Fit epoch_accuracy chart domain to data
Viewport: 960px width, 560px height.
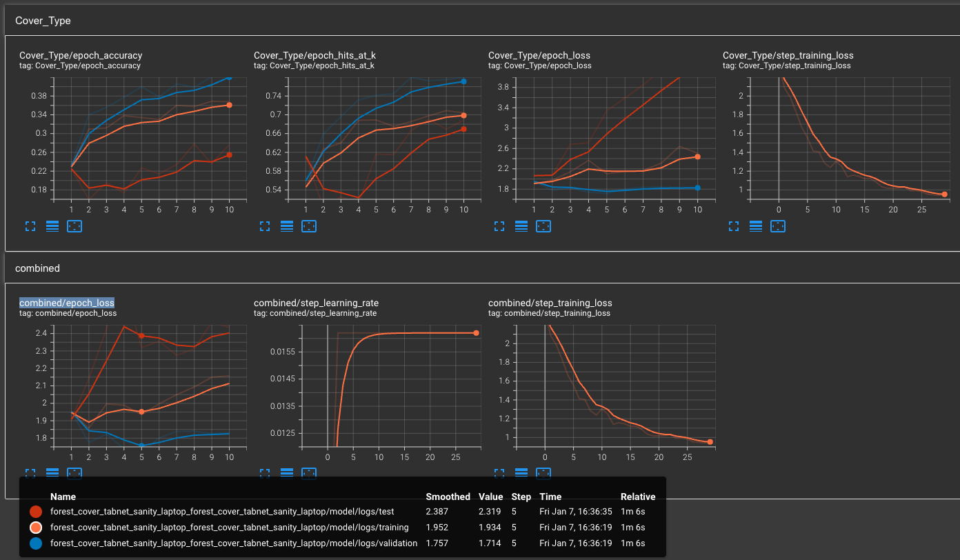pyautogui.click(x=74, y=226)
